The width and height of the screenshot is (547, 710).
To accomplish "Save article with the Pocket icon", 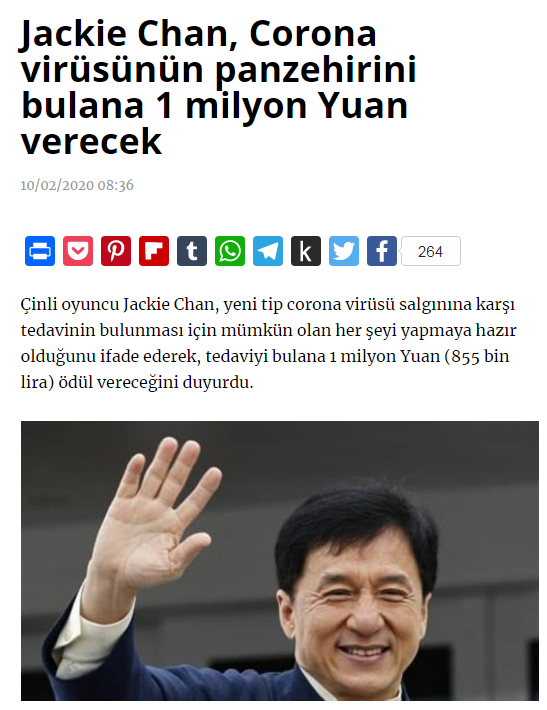I will [78, 251].
